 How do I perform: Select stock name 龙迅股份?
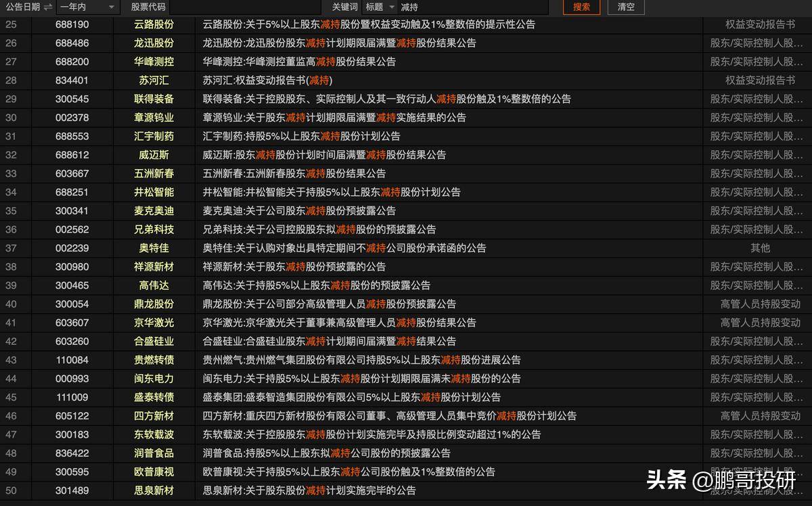click(x=154, y=43)
